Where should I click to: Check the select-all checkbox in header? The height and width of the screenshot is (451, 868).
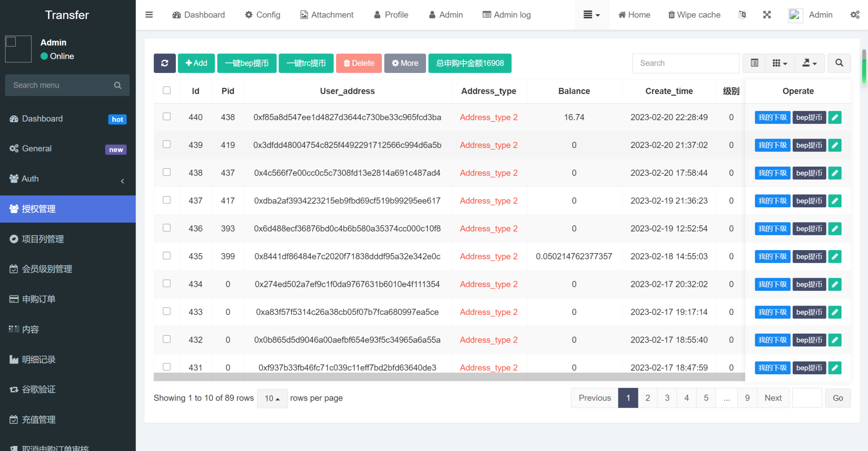tap(167, 90)
